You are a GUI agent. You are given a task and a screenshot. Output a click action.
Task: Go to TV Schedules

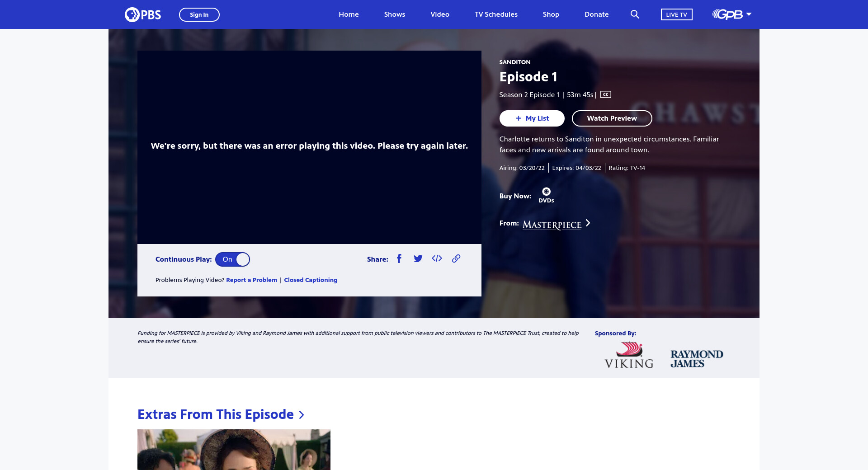[496, 14]
